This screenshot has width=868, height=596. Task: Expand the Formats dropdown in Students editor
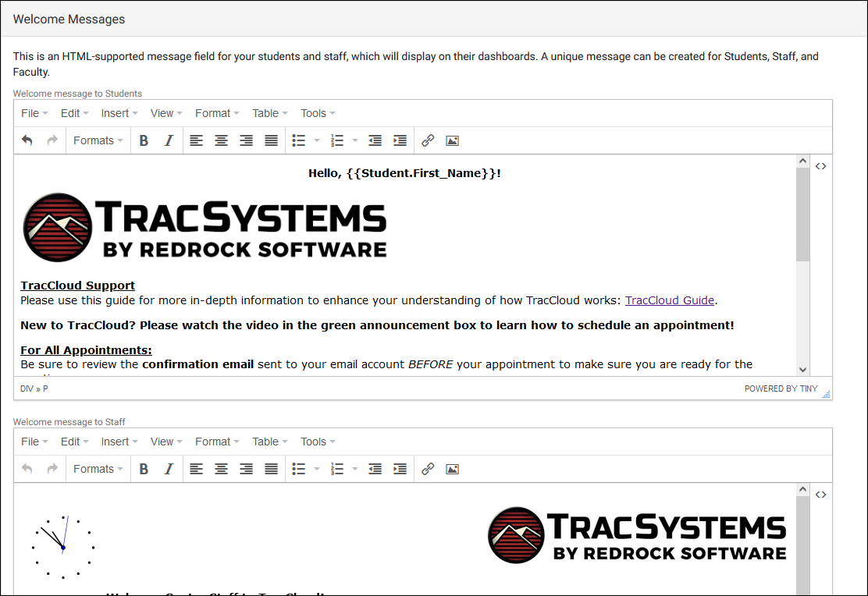coord(98,140)
